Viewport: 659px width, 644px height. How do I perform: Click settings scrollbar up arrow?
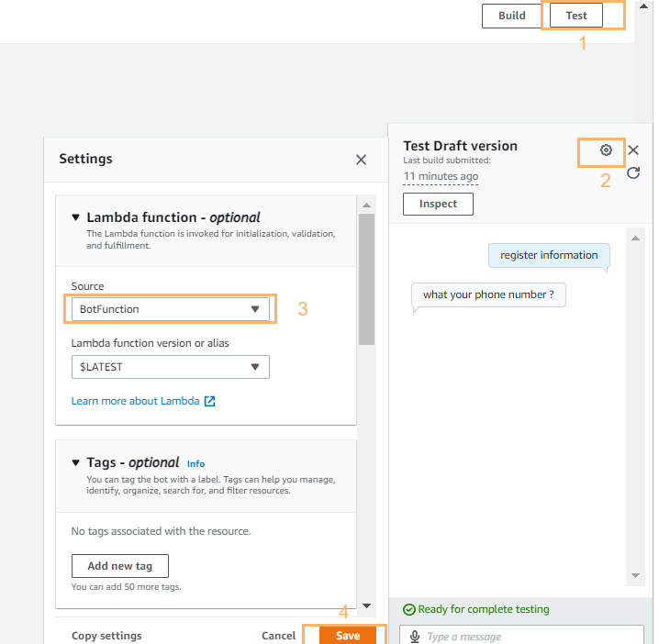[366, 205]
